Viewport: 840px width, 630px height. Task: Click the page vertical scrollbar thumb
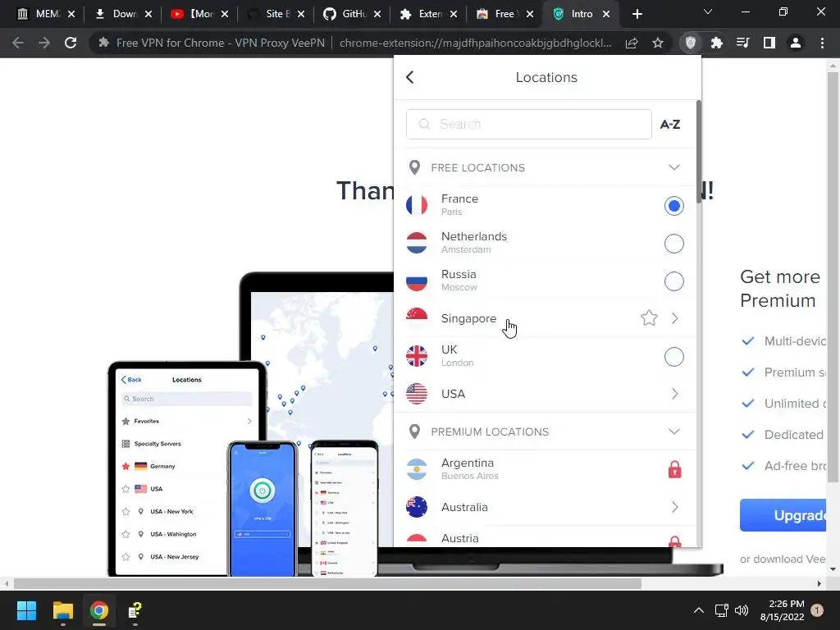(x=833, y=277)
